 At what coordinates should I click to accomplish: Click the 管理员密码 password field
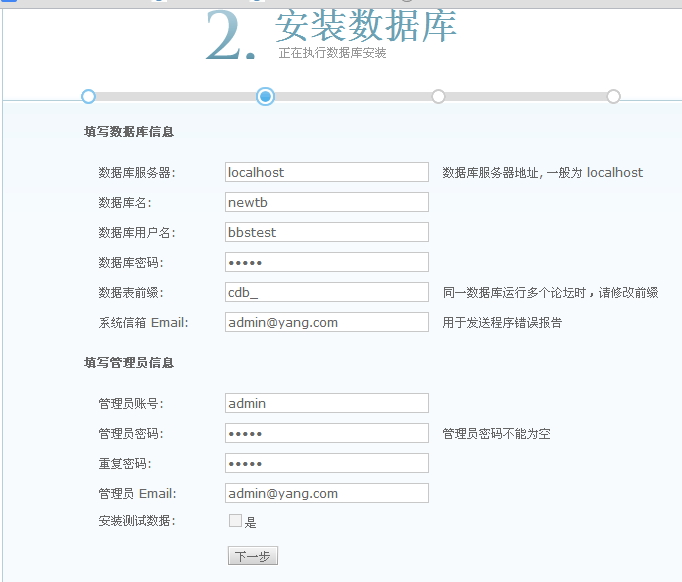[327, 433]
